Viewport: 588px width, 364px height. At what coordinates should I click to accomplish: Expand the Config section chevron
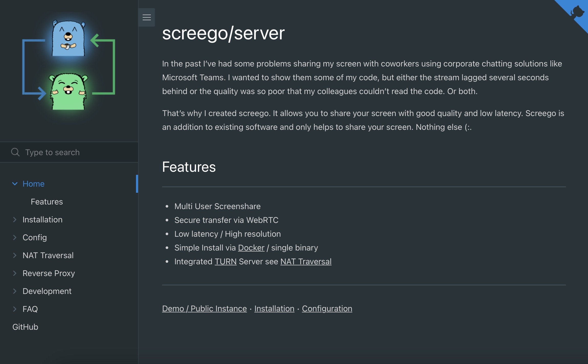15,237
